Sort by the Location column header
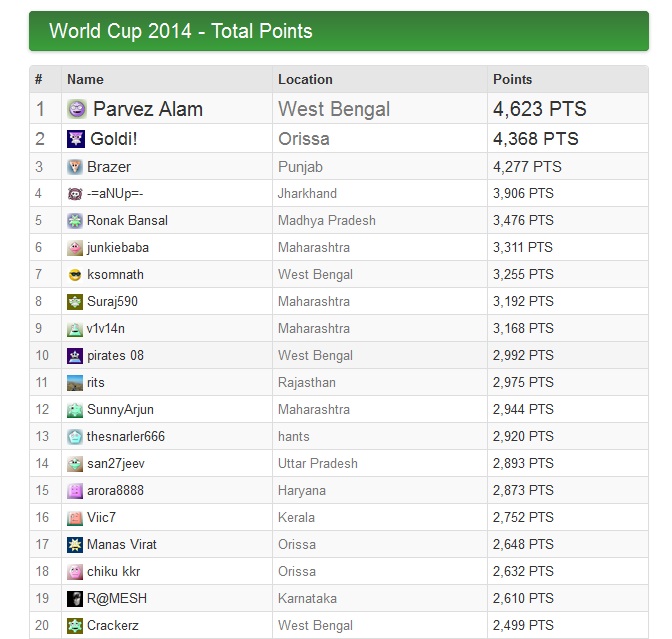This screenshot has height=639, width=672. pos(305,79)
